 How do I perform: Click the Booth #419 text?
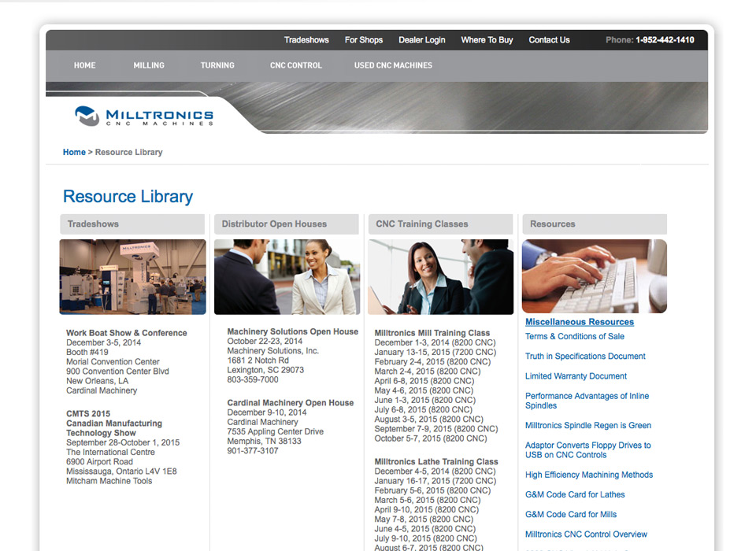point(87,353)
